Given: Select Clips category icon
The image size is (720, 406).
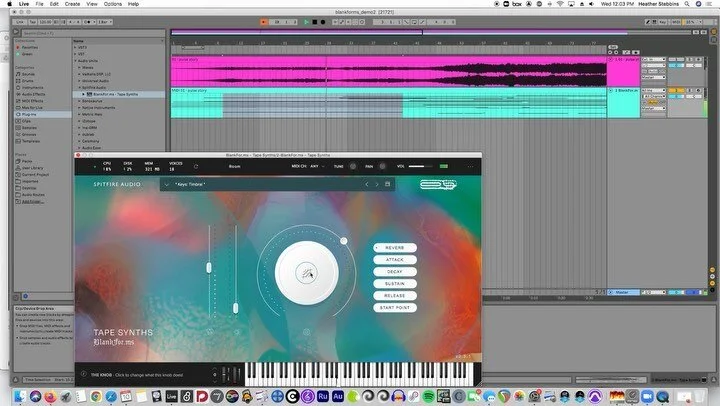Looking at the screenshot, I should [x=18, y=121].
